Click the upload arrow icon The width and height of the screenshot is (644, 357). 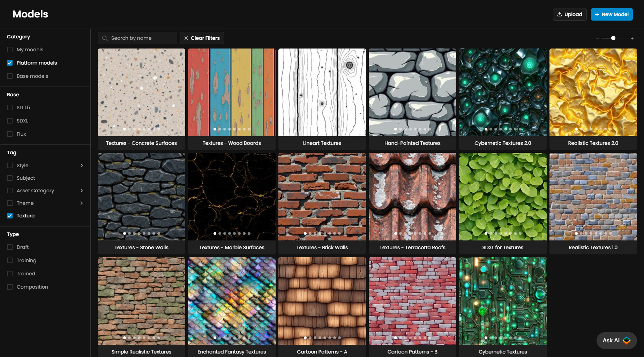point(560,14)
